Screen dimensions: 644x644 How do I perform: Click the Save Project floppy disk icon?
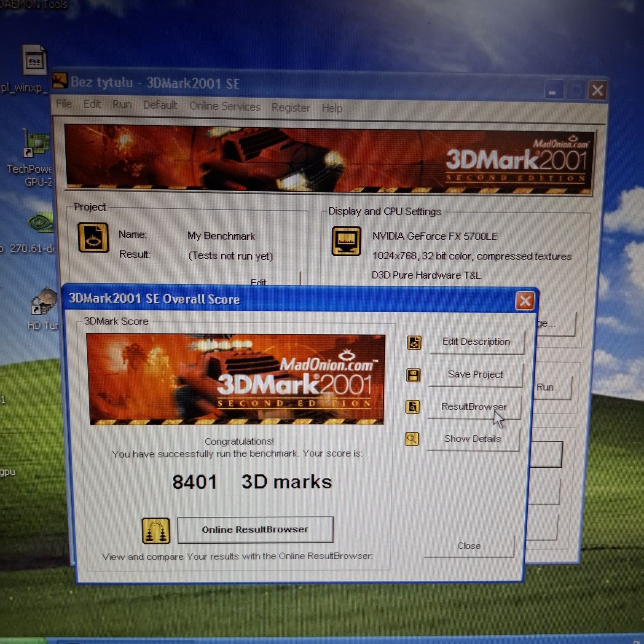pos(413,375)
